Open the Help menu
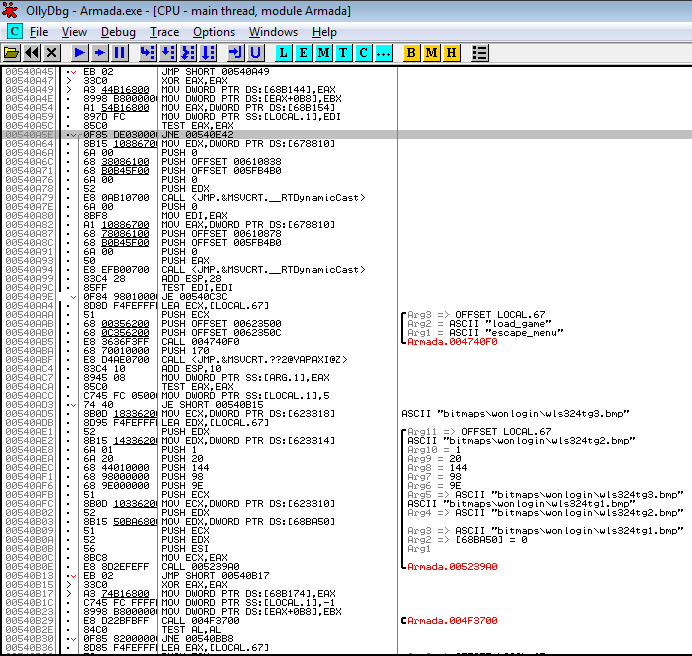This screenshot has height=656, width=692. [x=324, y=32]
